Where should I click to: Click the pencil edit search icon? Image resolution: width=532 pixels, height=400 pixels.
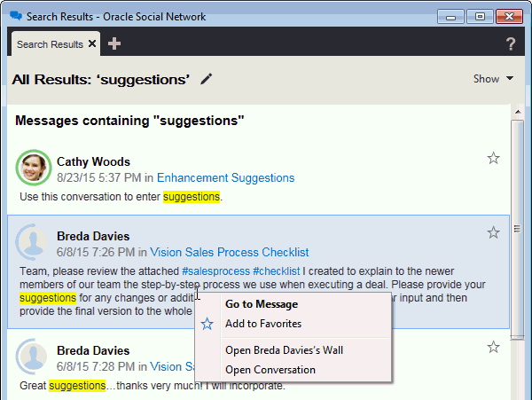point(207,79)
